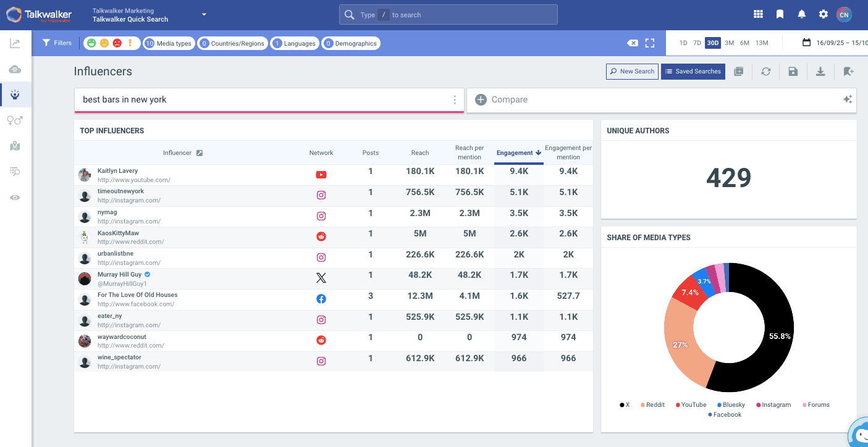
Task: Open the Saved Searches button
Action: pyautogui.click(x=693, y=72)
